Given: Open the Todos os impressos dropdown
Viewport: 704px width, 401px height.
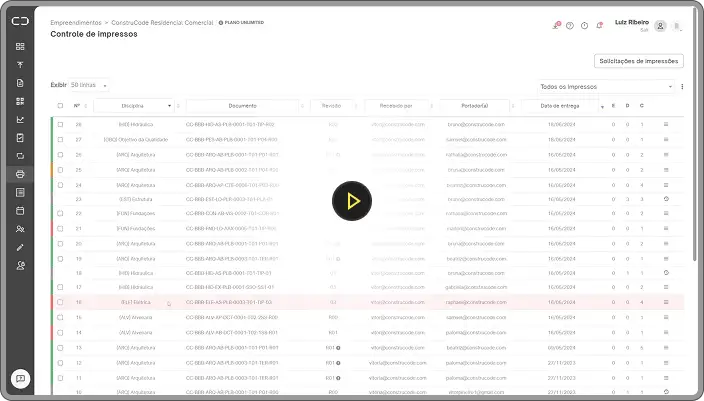Looking at the screenshot, I should (606, 87).
